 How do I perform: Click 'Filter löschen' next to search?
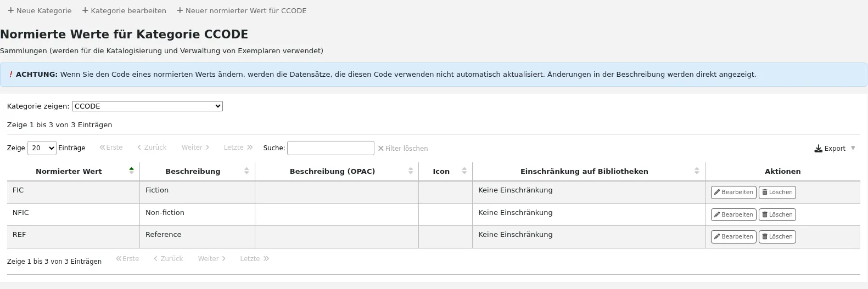pyautogui.click(x=403, y=149)
